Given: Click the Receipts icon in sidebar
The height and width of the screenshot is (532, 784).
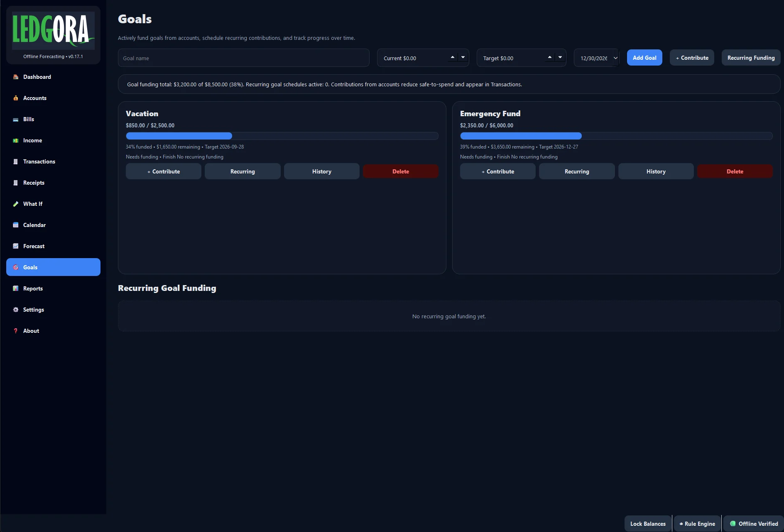Looking at the screenshot, I should pos(16,183).
